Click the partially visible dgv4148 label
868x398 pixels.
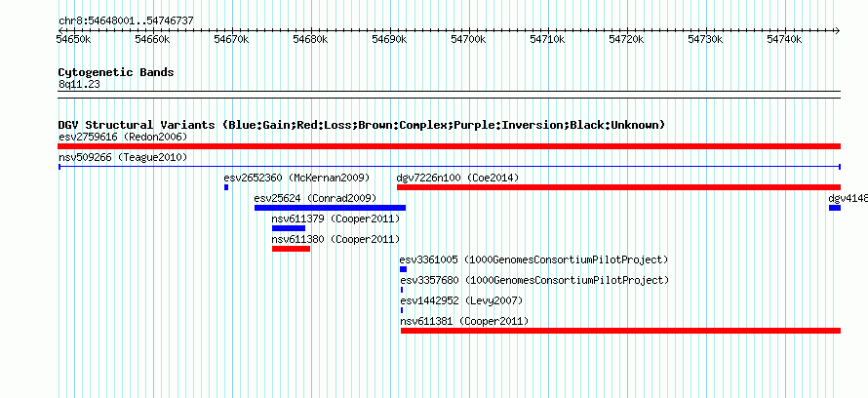click(848, 198)
